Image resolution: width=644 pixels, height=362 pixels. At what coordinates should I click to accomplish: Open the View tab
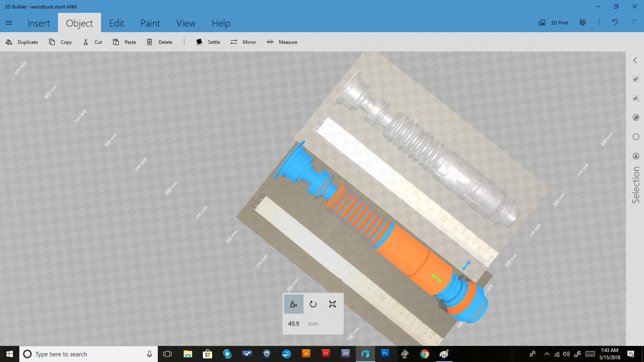[186, 23]
